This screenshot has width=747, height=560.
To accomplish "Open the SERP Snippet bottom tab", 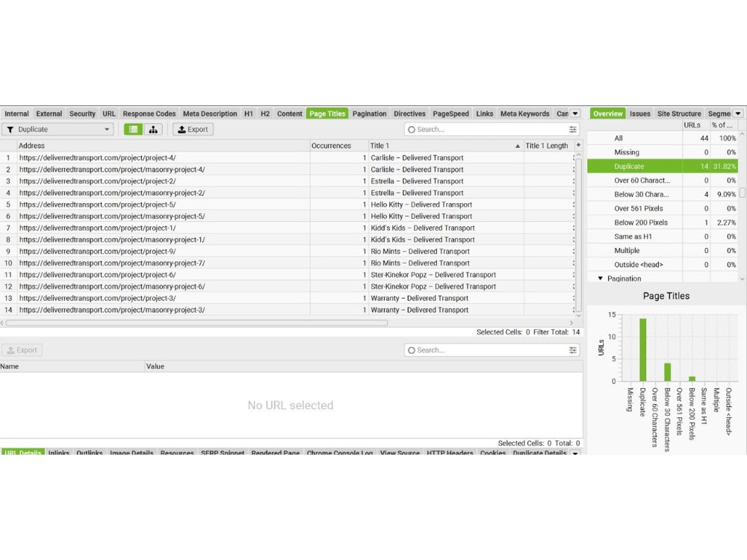I will click(x=223, y=452).
